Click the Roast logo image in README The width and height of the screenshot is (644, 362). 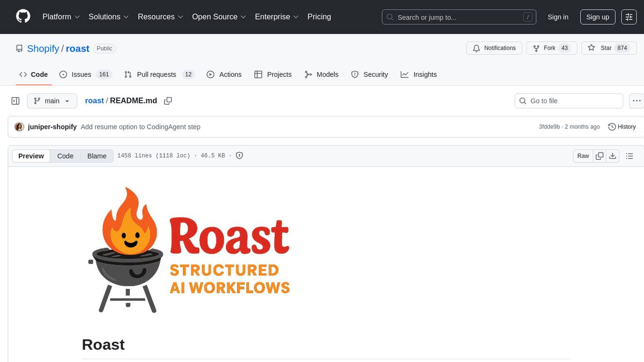[x=189, y=250]
